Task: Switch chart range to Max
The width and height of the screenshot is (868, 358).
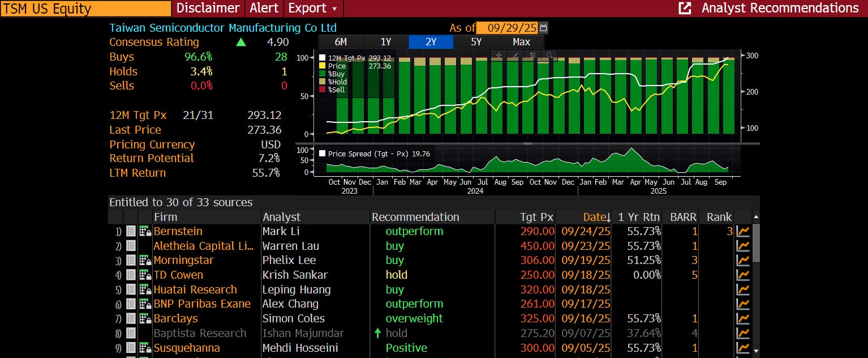Action: coord(521,42)
